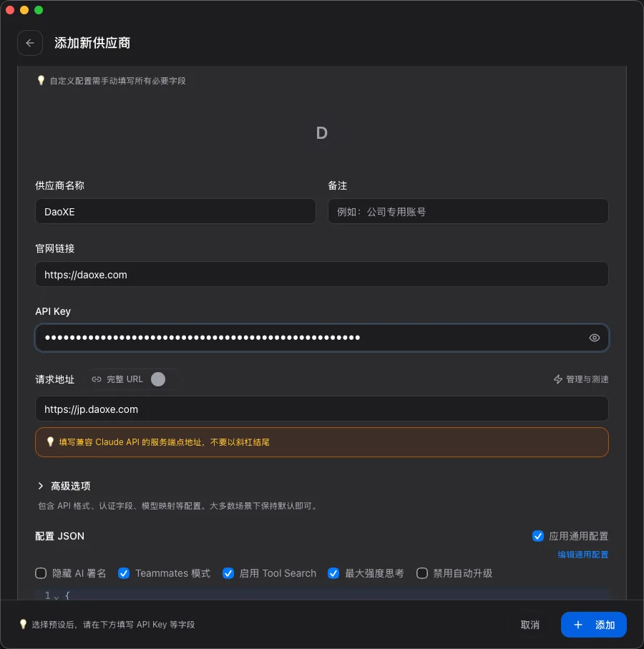Expand the 高级选项 section
Screen dimensions: 644x649
(x=64, y=486)
